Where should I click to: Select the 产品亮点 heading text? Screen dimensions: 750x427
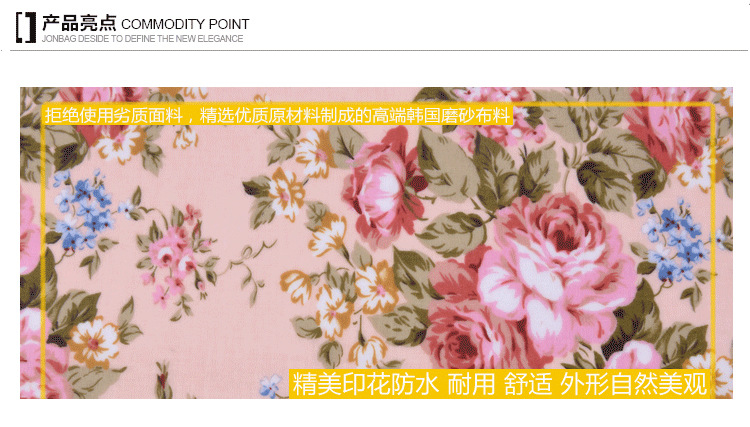tap(79, 23)
